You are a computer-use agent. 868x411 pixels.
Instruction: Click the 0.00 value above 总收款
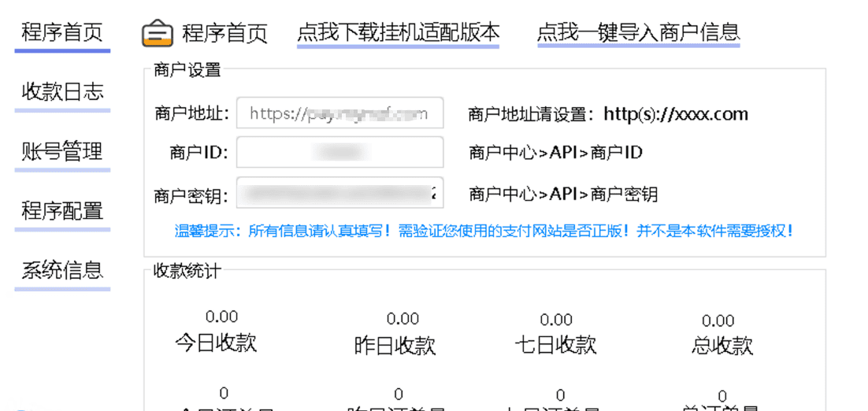pyautogui.click(x=718, y=320)
